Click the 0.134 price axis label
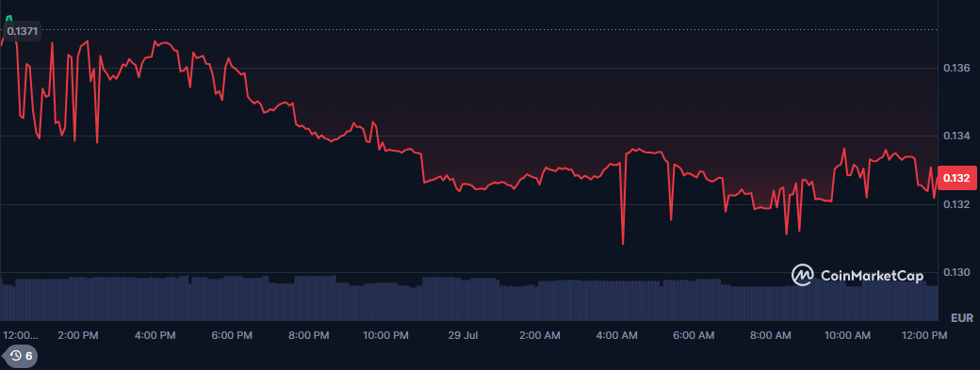The width and height of the screenshot is (980, 370). tap(955, 136)
